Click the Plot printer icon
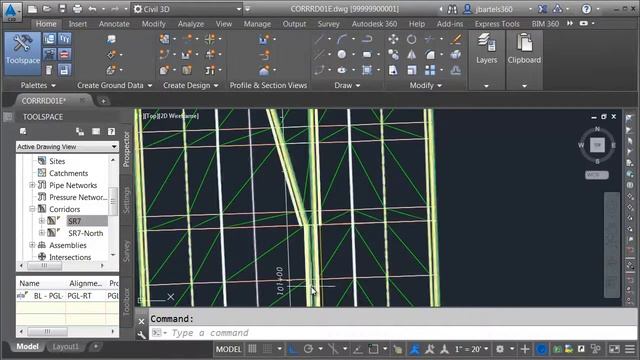Viewport: 640px width, 360px height. pyautogui.click(x=77, y=9)
